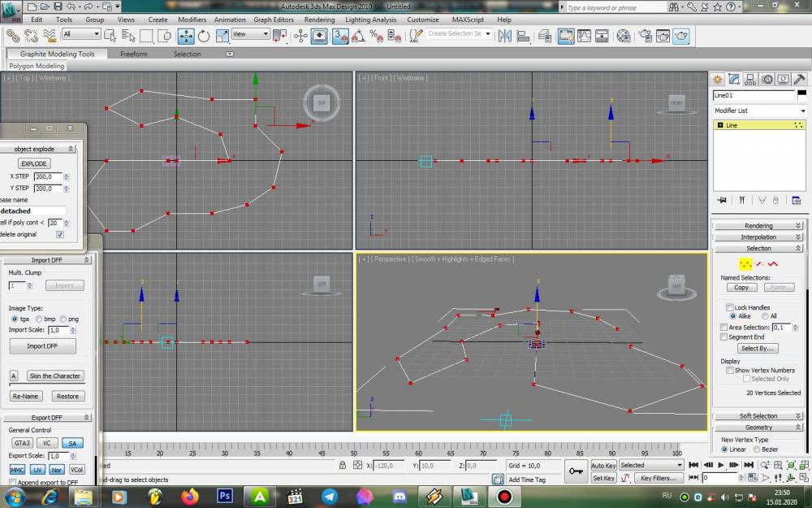
Task: Open the Utilities hammer panel
Action: pos(799,80)
